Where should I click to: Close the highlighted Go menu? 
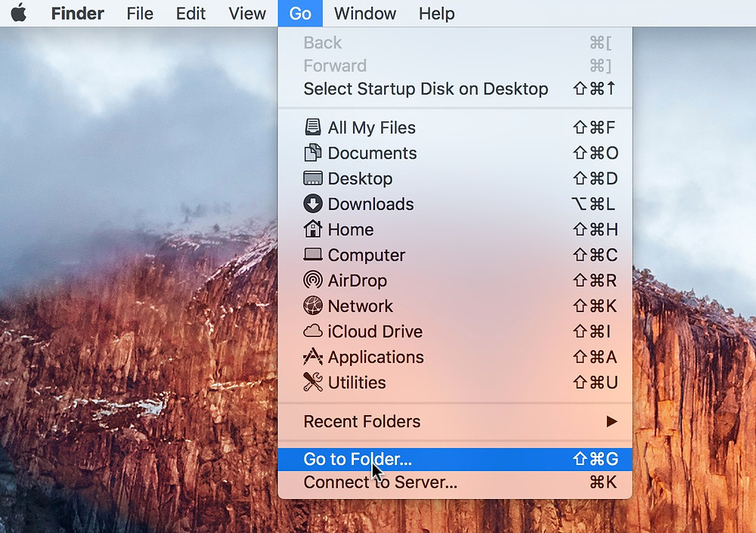(300, 14)
